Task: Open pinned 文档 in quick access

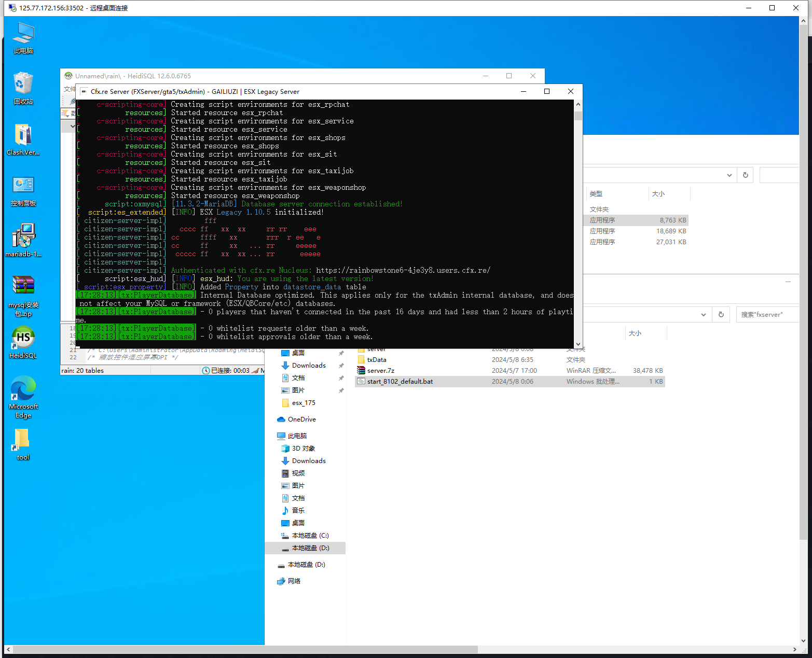Action: (298, 377)
